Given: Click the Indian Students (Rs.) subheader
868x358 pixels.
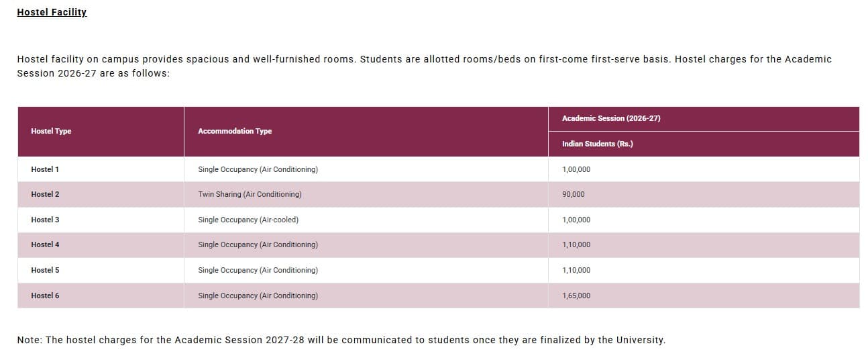Looking at the screenshot, I should 597,144.
